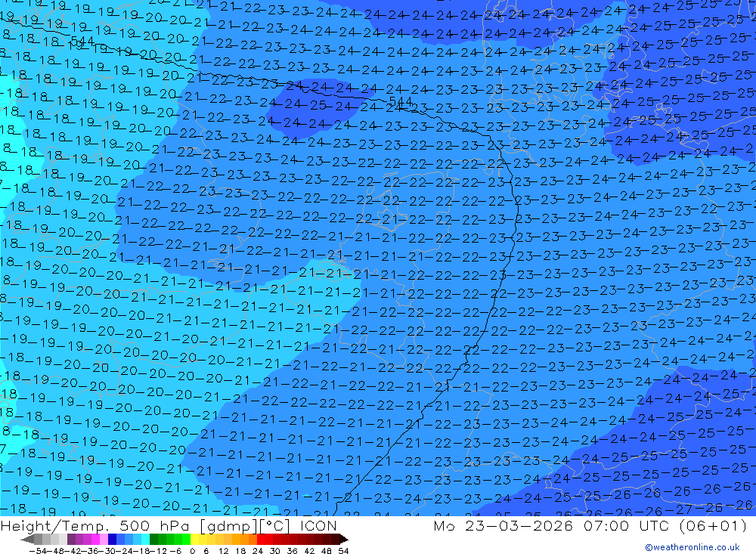Click the gray left arrow of color scale
756x554 pixels.
(x=27, y=540)
